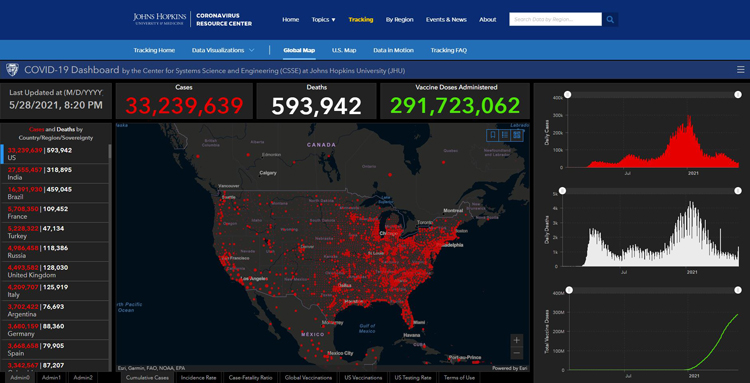
Task: Select the Incidence Rate map tab
Action: click(198, 378)
